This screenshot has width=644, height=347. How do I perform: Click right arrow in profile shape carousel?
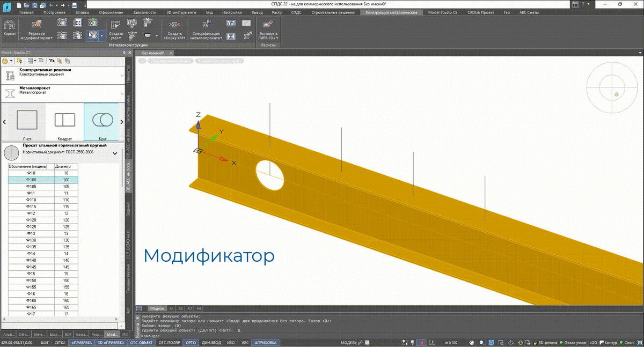(x=121, y=122)
